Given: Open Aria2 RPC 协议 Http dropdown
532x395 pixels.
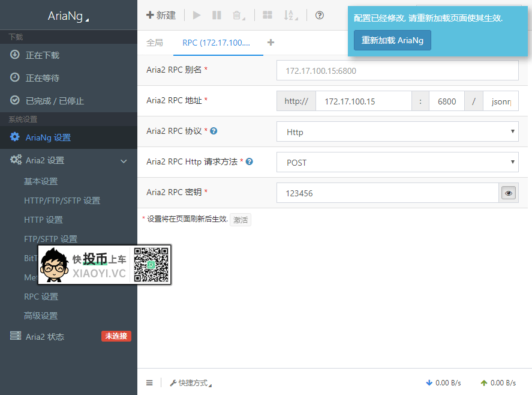Looking at the screenshot, I should [x=397, y=132].
